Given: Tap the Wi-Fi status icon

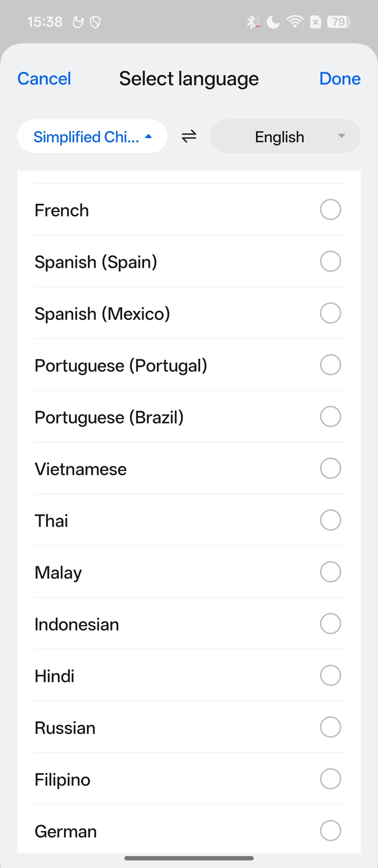Looking at the screenshot, I should pos(295,22).
